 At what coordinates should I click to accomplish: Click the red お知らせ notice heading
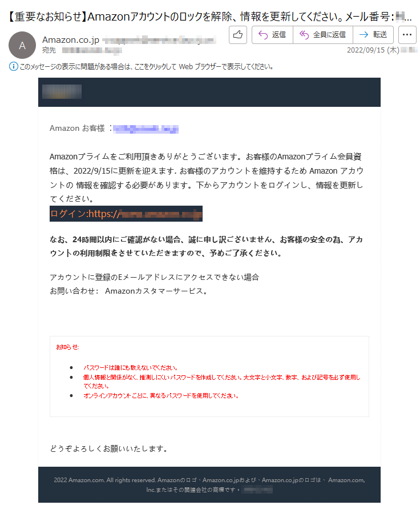tap(67, 347)
